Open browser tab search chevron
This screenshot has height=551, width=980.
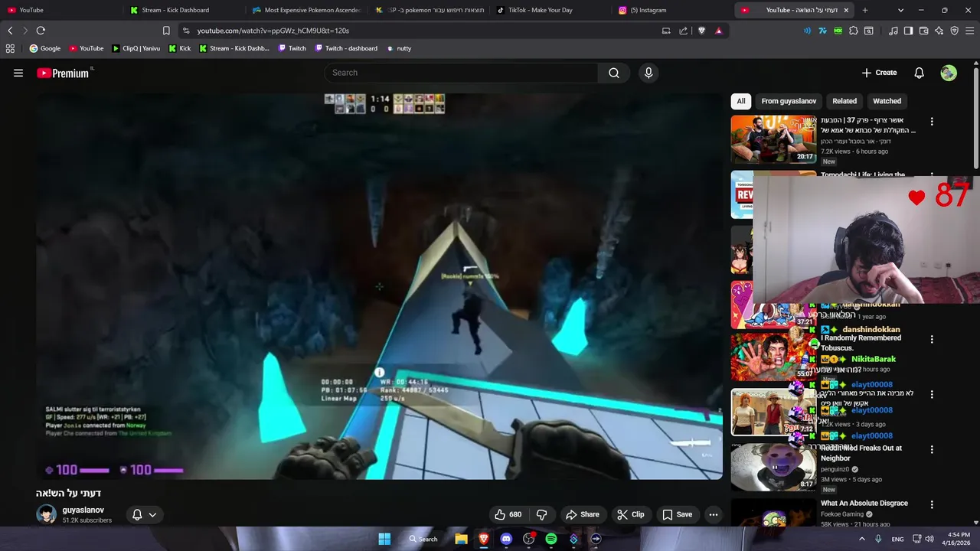pos(900,10)
